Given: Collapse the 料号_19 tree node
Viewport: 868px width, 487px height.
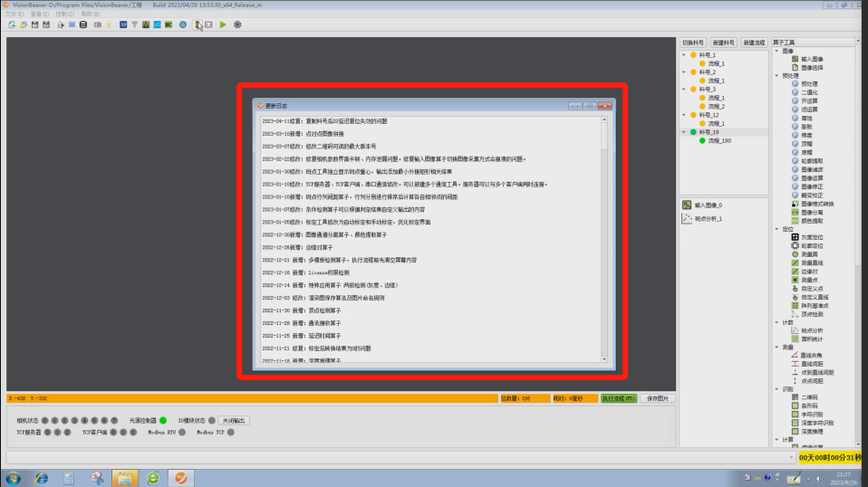Looking at the screenshot, I should tap(685, 132).
